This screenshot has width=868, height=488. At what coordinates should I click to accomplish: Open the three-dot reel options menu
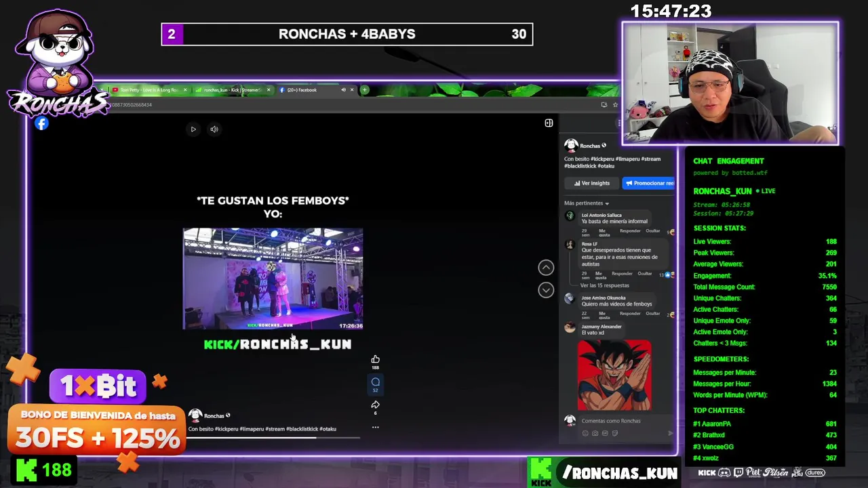coord(375,427)
